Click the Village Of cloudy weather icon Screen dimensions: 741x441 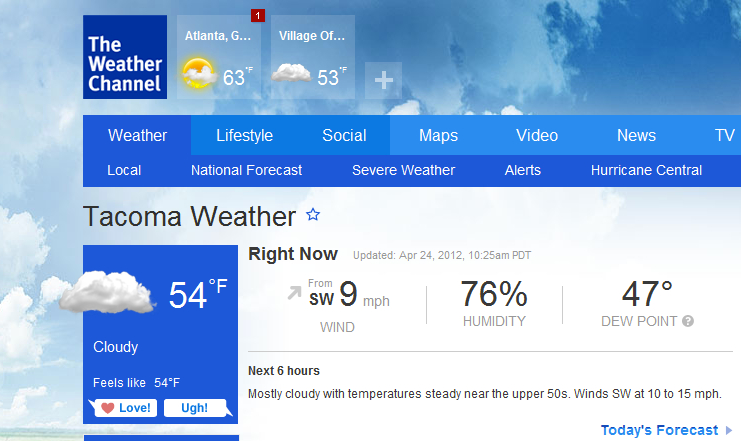291,73
